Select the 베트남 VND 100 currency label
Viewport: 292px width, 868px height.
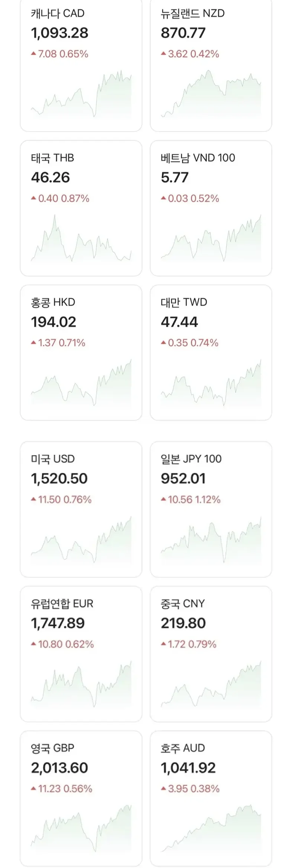coord(198,158)
